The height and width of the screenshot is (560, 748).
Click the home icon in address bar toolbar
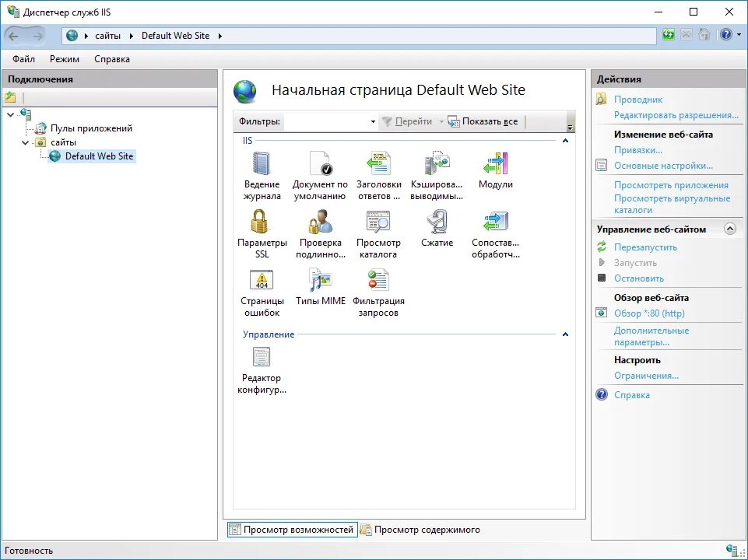pos(704,35)
